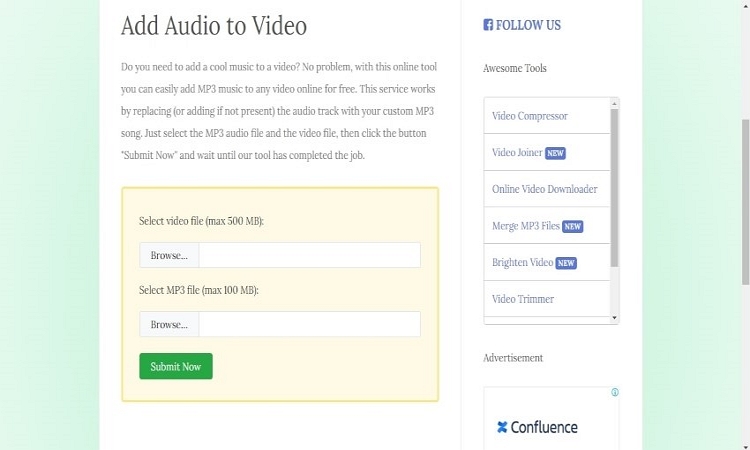This screenshot has height=450, width=750.
Task: Click the video file name field
Action: [309, 255]
